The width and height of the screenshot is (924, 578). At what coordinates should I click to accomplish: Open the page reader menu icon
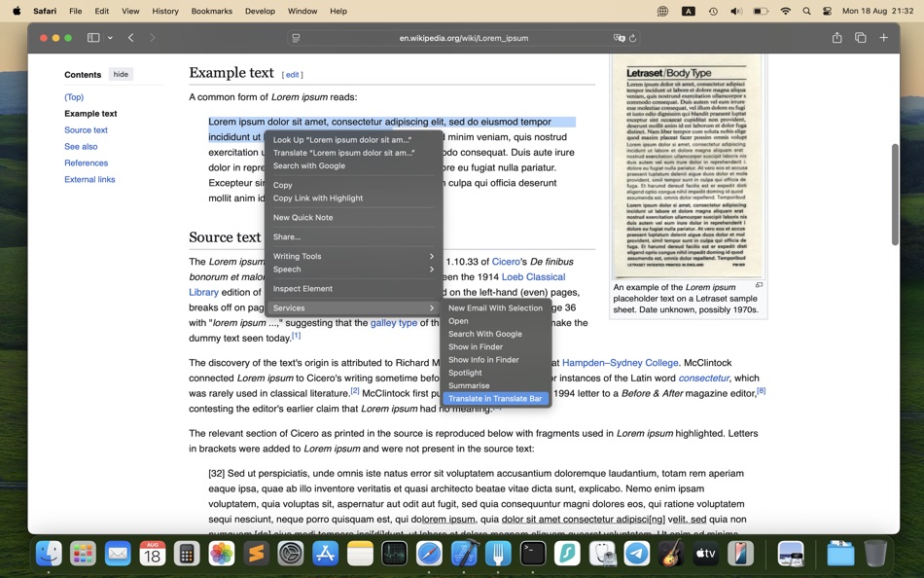296,38
